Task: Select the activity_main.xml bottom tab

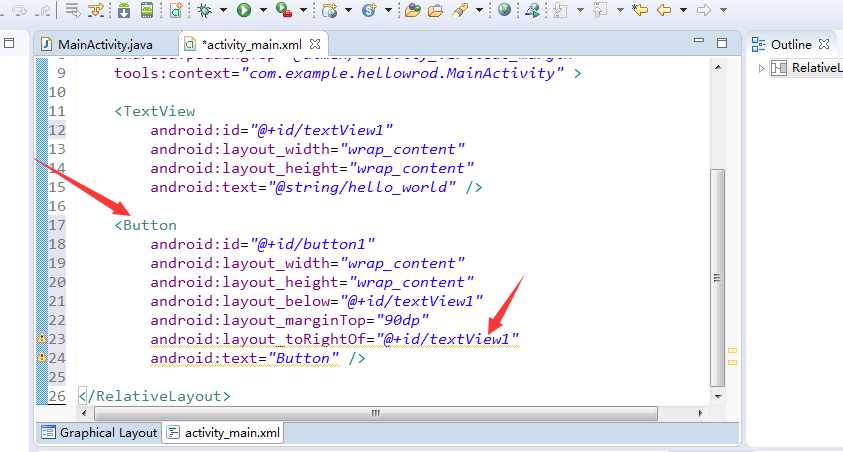Action: [223, 433]
